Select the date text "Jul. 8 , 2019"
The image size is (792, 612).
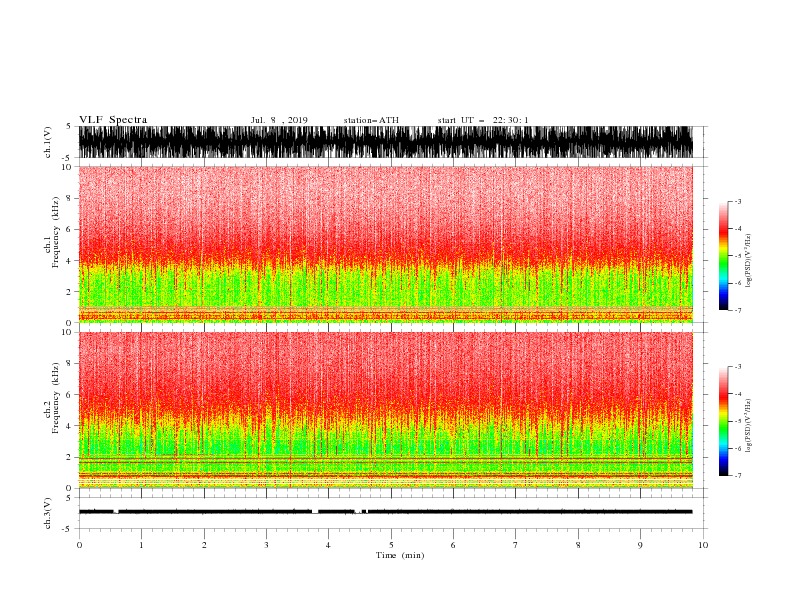[279, 120]
